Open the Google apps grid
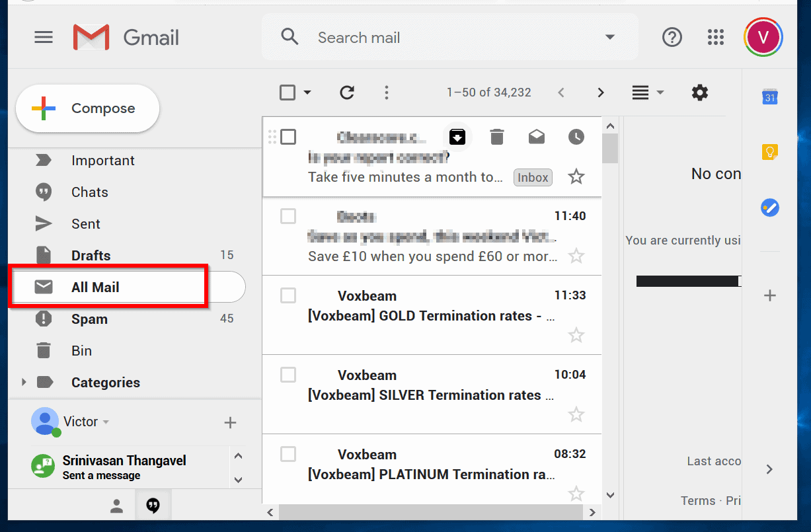Viewport: 811px width, 532px height. (x=716, y=37)
